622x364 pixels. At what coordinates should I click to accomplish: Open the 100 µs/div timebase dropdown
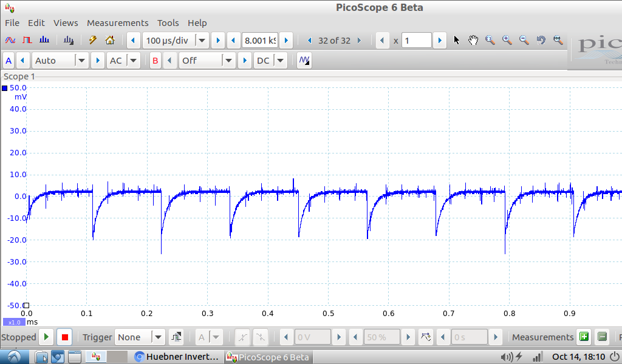pos(202,41)
